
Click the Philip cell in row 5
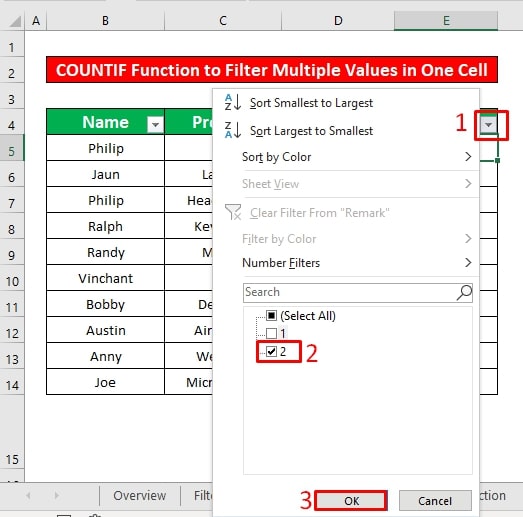105,148
